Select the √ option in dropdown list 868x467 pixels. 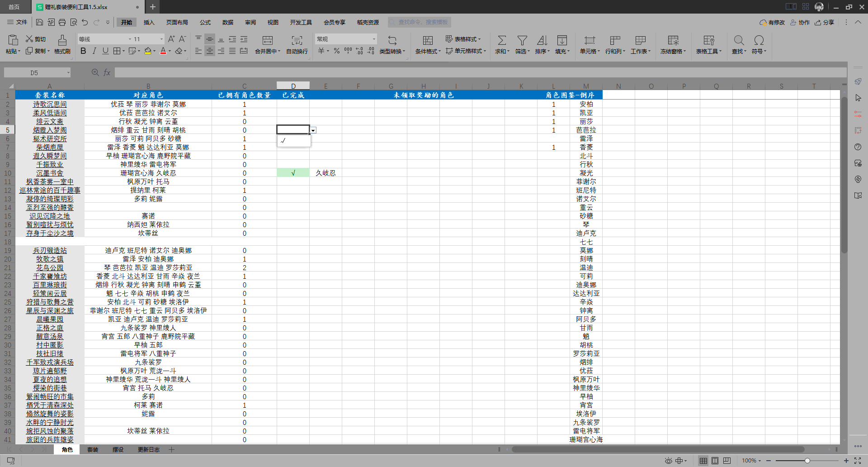coord(294,141)
